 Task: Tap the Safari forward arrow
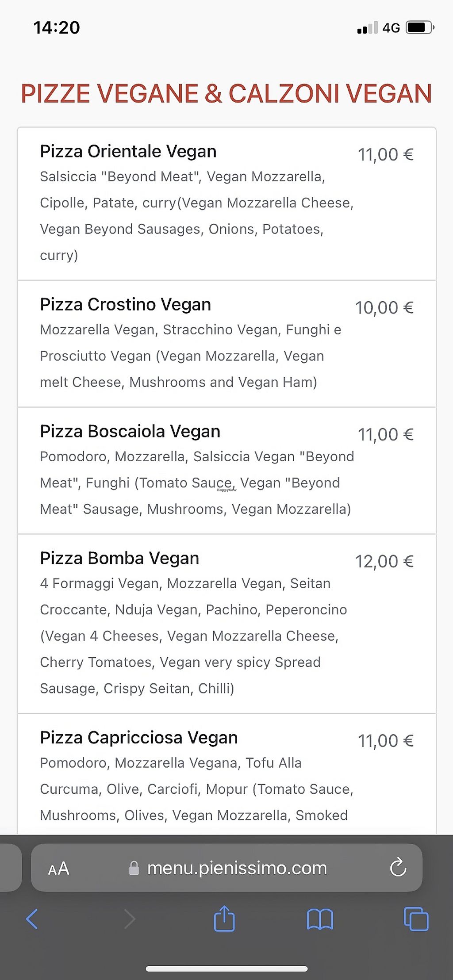[129, 919]
